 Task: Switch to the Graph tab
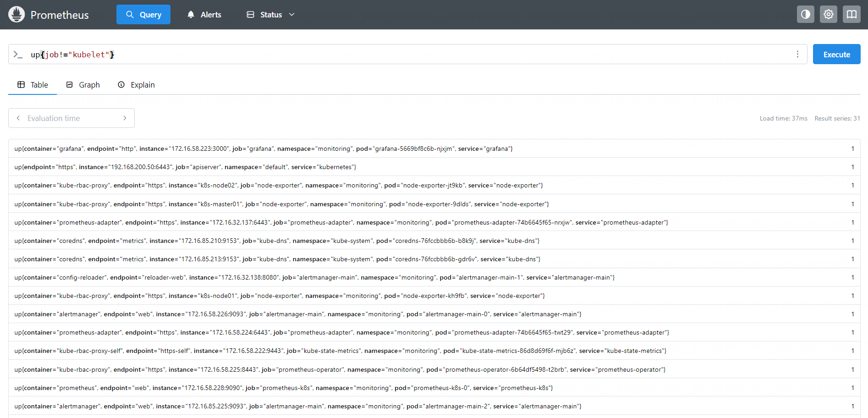point(83,85)
